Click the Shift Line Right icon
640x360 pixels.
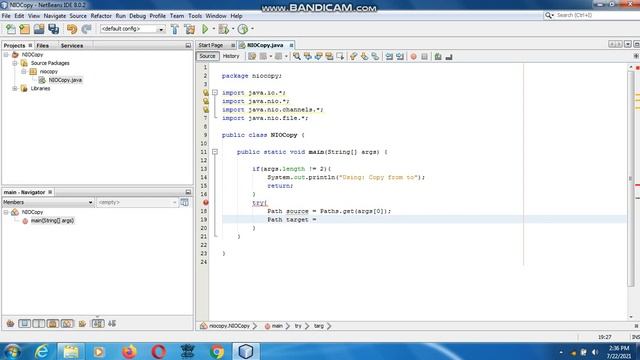400,56
